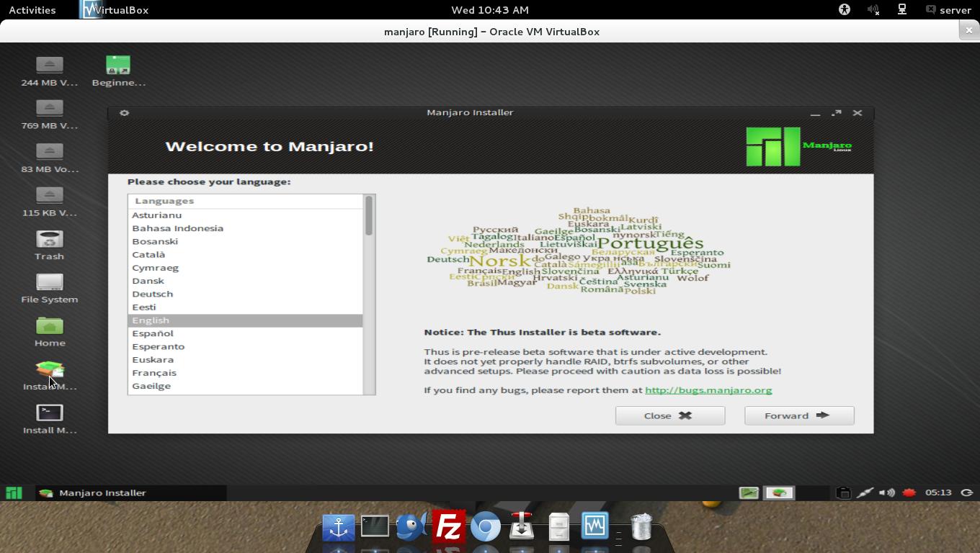Close the VirtualBox window with the X button
Screen dimensions: 980x553
[968, 30]
